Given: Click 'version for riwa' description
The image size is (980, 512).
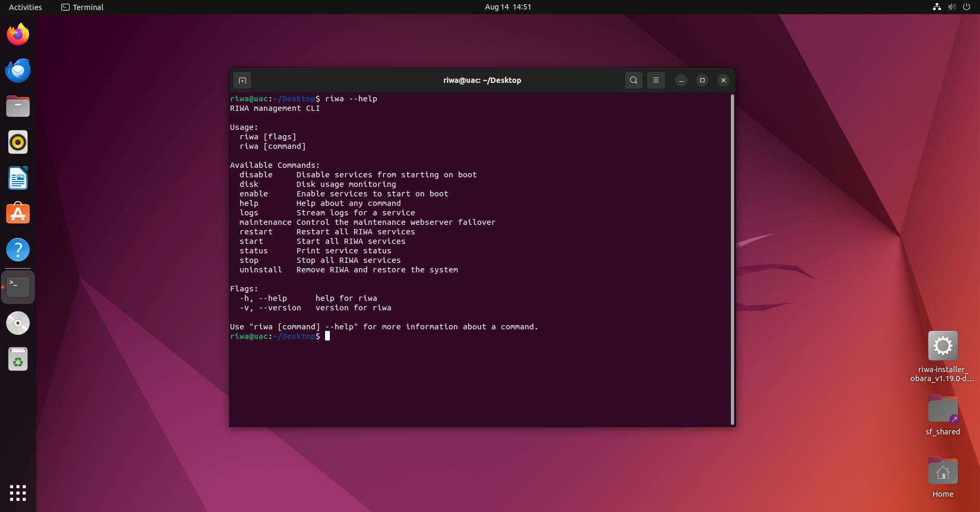Looking at the screenshot, I should [354, 308].
